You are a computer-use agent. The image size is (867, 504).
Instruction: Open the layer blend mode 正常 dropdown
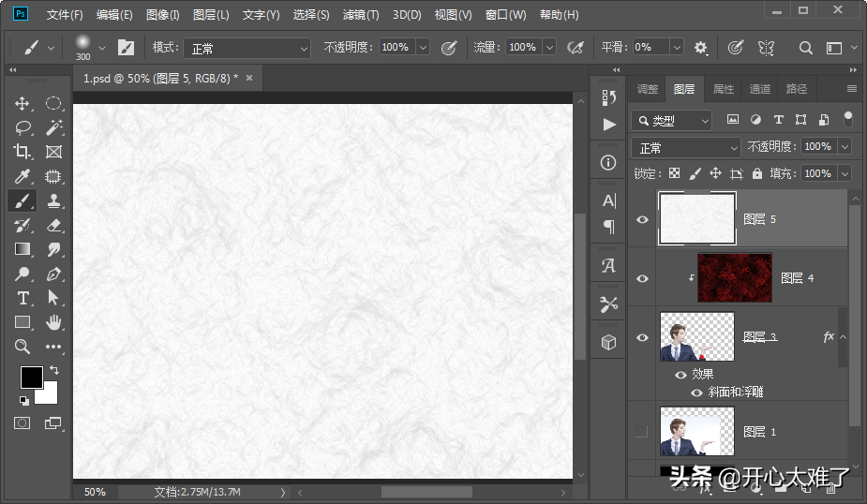point(687,147)
